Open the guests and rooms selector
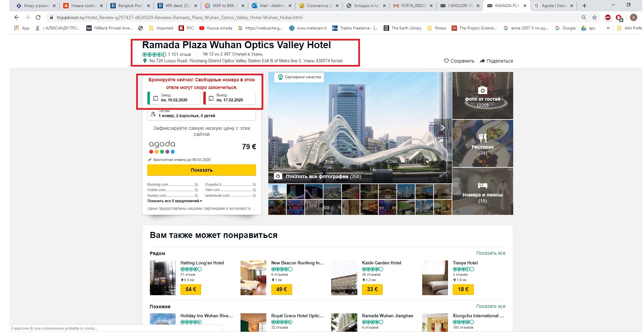The width and height of the screenshot is (644, 332). (x=201, y=114)
